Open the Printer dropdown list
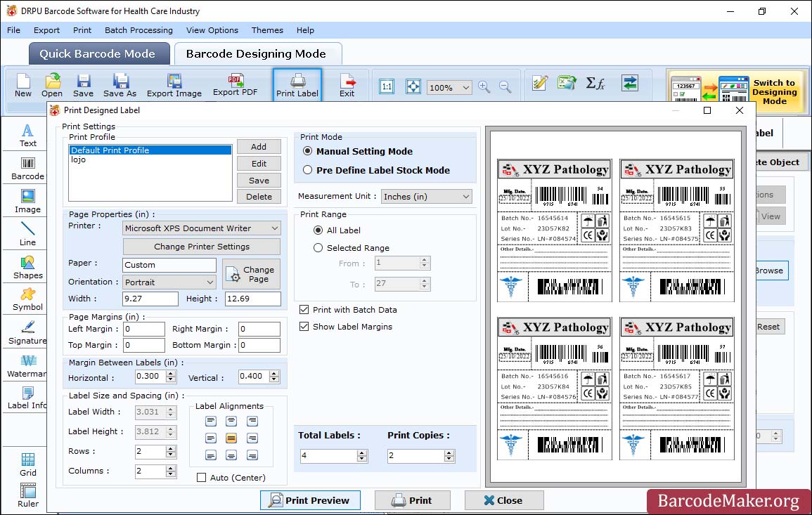Viewport: 812px width, 515px height. [x=202, y=228]
